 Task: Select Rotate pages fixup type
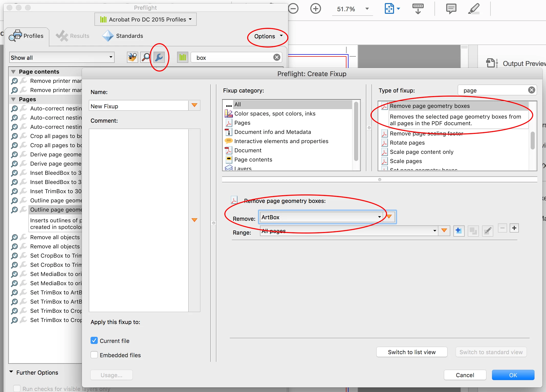(407, 143)
